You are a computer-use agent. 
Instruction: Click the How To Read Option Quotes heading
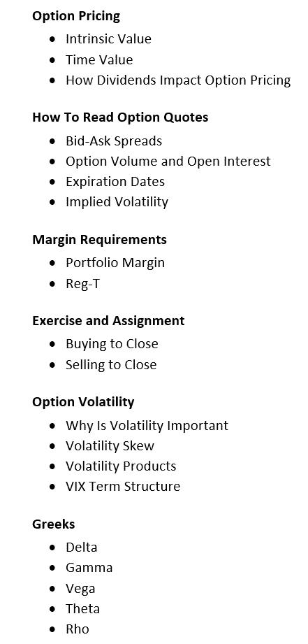[x=120, y=117]
